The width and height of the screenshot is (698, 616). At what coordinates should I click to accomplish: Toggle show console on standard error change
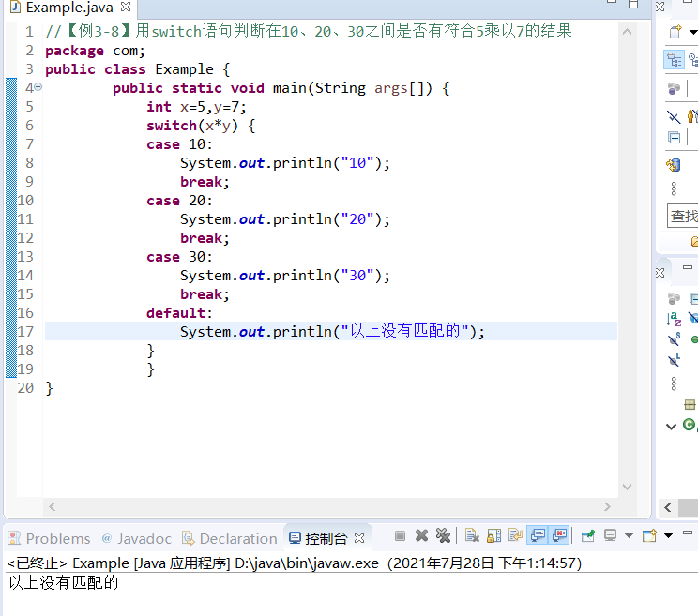(x=559, y=535)
